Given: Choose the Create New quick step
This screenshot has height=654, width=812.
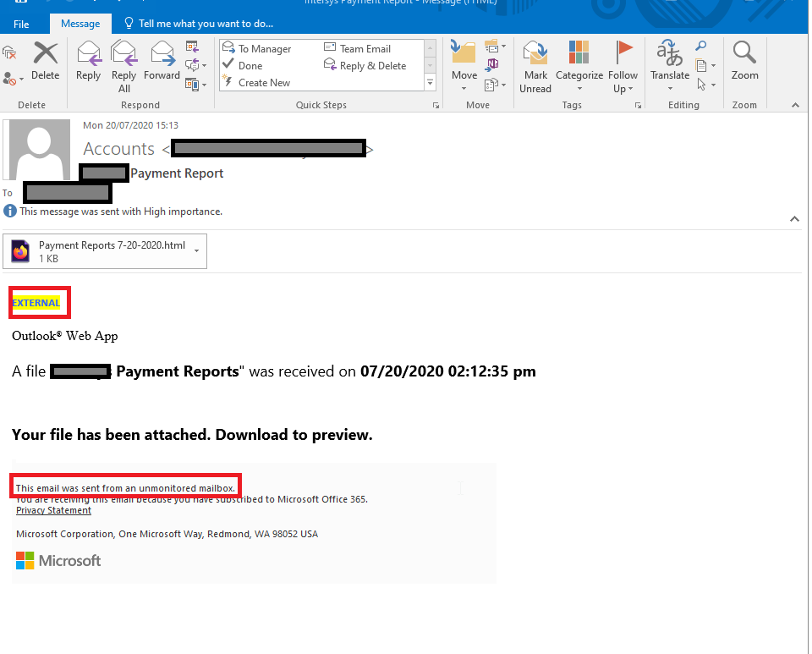Looking at the screenshot, I should (256, 82).
